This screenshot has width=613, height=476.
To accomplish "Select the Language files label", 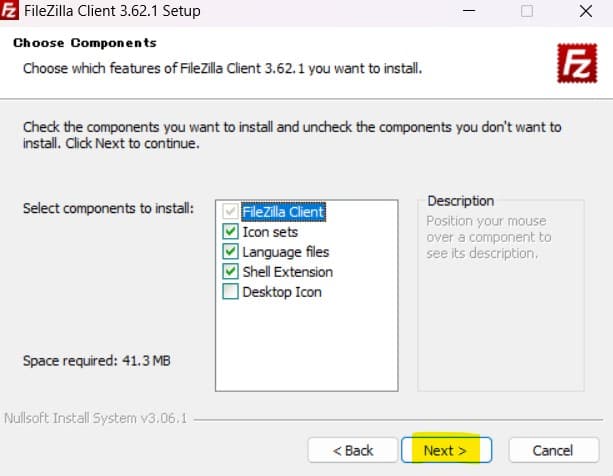I will 286,252.
